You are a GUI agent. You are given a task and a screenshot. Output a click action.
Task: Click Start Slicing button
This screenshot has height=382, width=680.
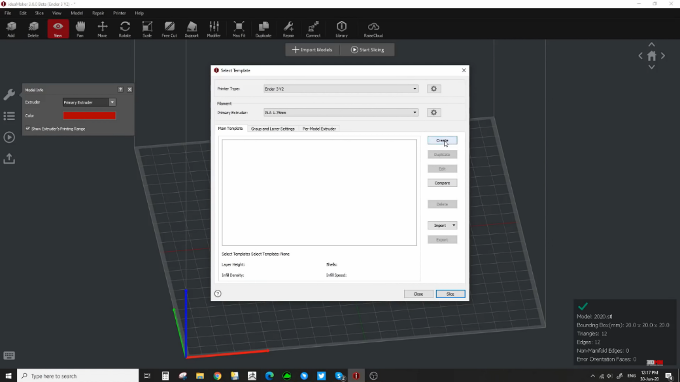368,50
